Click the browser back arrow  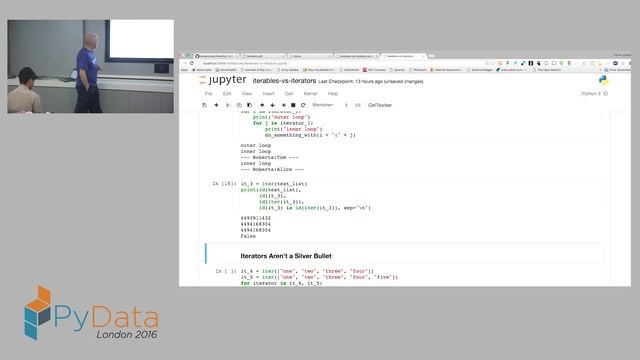[184, 63]
